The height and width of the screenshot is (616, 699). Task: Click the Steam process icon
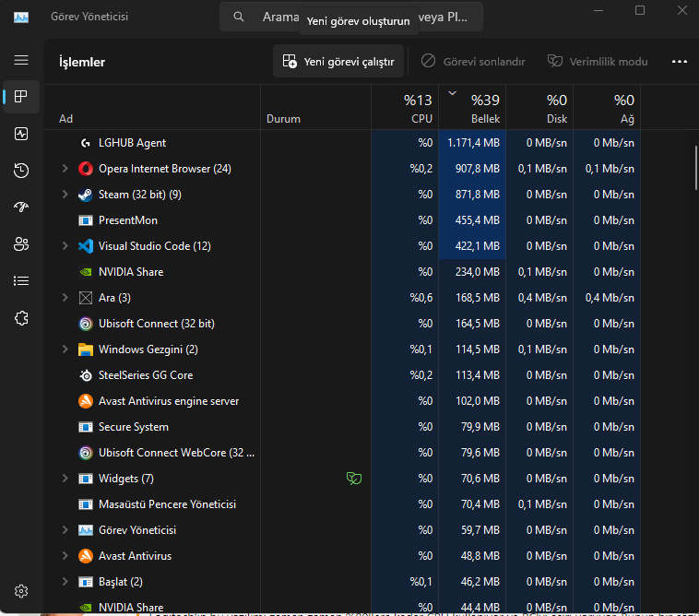point(85,195)
